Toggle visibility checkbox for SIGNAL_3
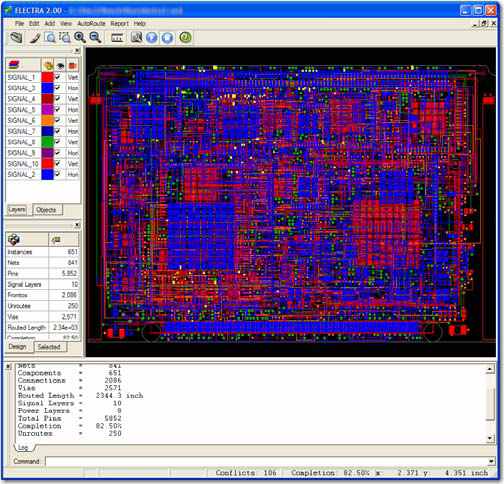 (58, 88)
